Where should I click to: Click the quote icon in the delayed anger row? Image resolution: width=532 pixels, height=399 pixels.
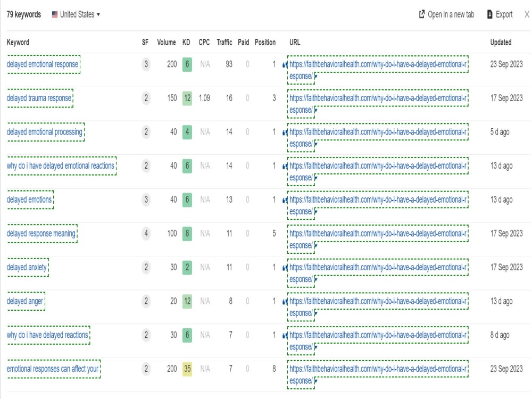[x=285, y=302]
